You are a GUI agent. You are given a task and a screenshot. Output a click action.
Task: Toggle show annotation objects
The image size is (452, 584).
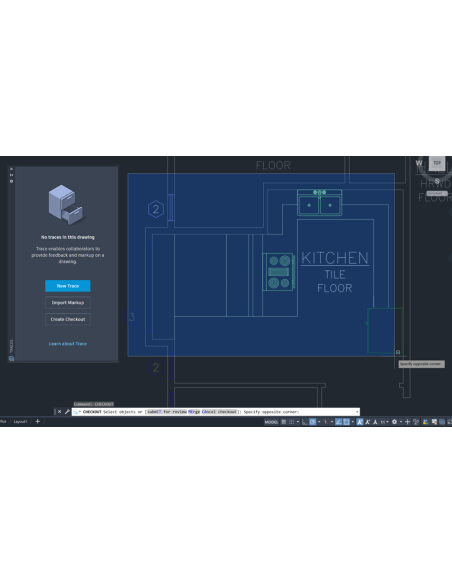(360, 422)
